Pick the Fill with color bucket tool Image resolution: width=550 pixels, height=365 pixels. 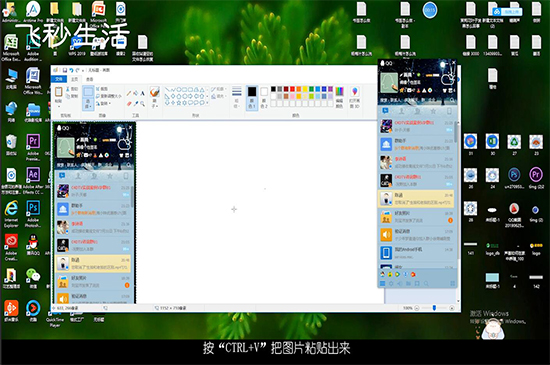click(136, 93)
